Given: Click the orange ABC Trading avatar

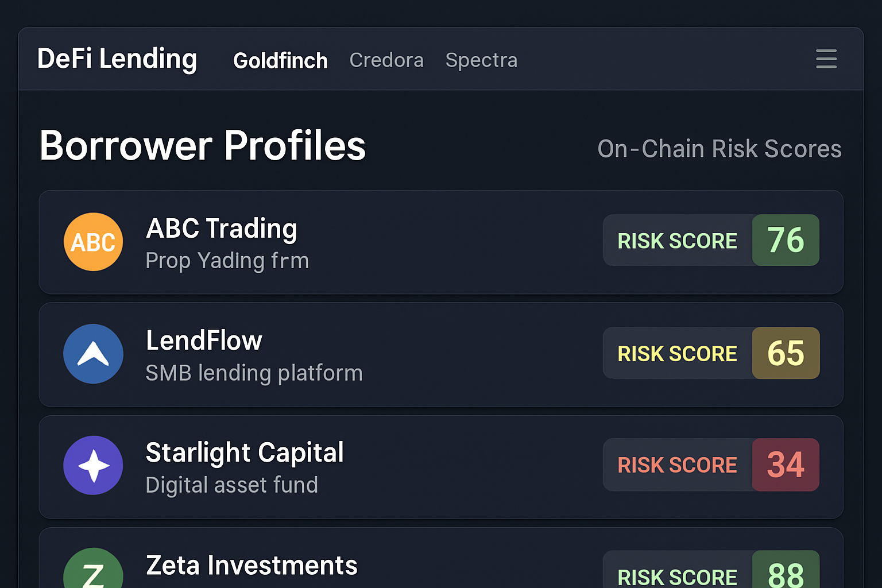Looking at the screenshot, I should [93, 242].
